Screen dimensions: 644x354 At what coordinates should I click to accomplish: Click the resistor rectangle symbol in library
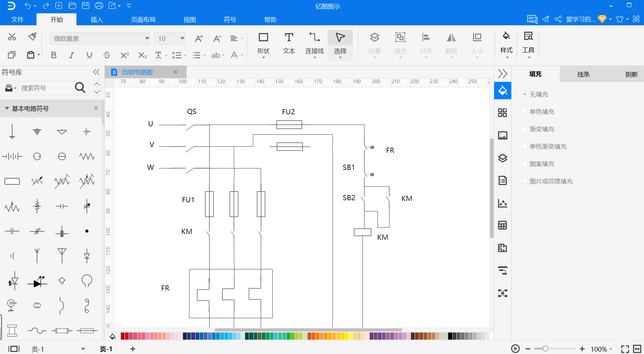[12, 181]
